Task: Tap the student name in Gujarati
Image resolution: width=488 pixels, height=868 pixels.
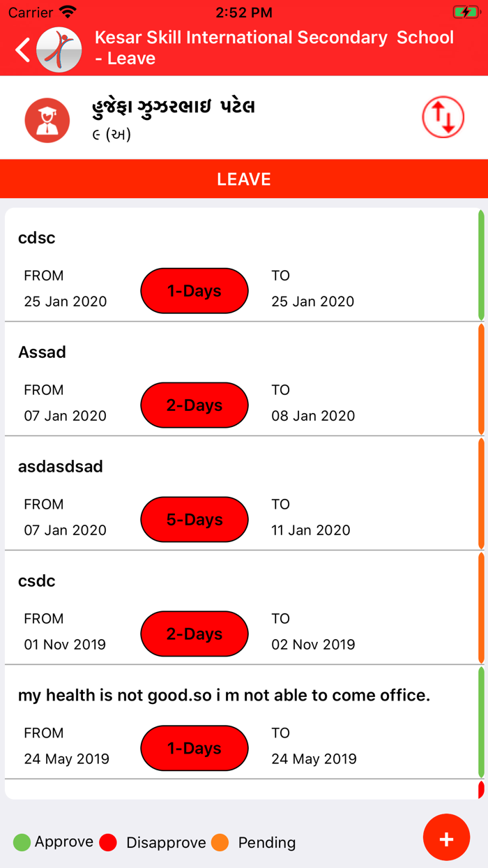Action: pos(174,107)
